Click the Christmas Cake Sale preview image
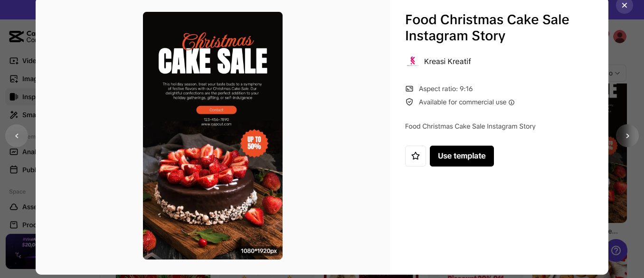Screen dimensions: 644x278 tap(213, 136)
